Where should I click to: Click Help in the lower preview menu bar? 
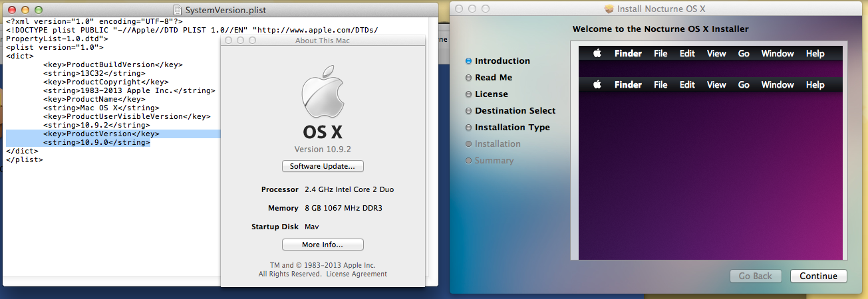(x=815, y=85)
